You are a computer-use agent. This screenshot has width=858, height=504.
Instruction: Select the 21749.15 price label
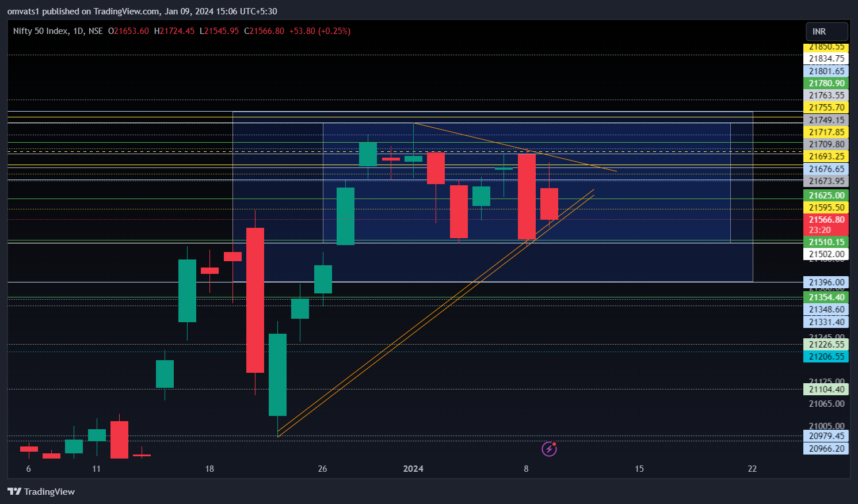(x=826, y=120)
